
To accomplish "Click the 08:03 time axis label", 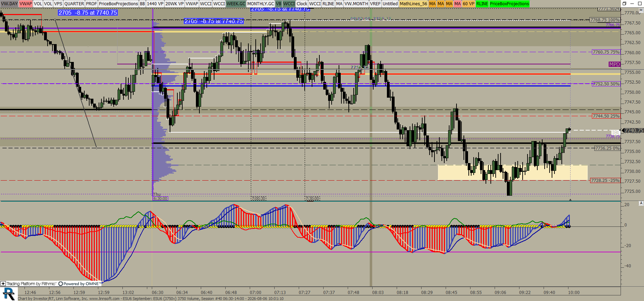I will (x=378, y=293).
